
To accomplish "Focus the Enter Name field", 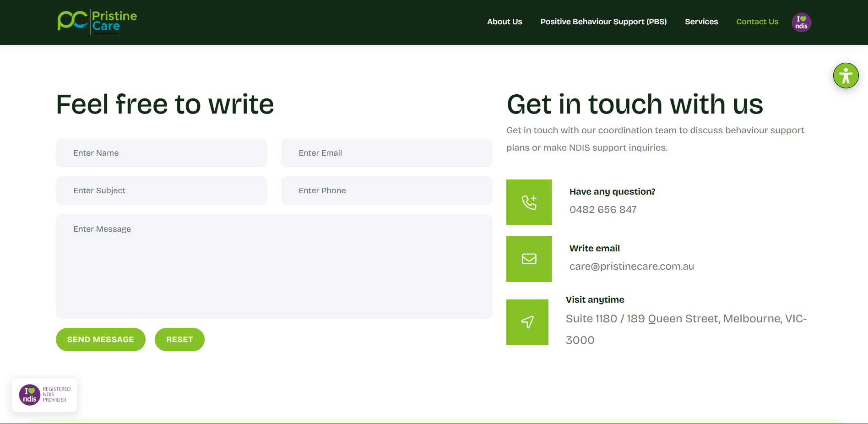I will tap(162, 153).
